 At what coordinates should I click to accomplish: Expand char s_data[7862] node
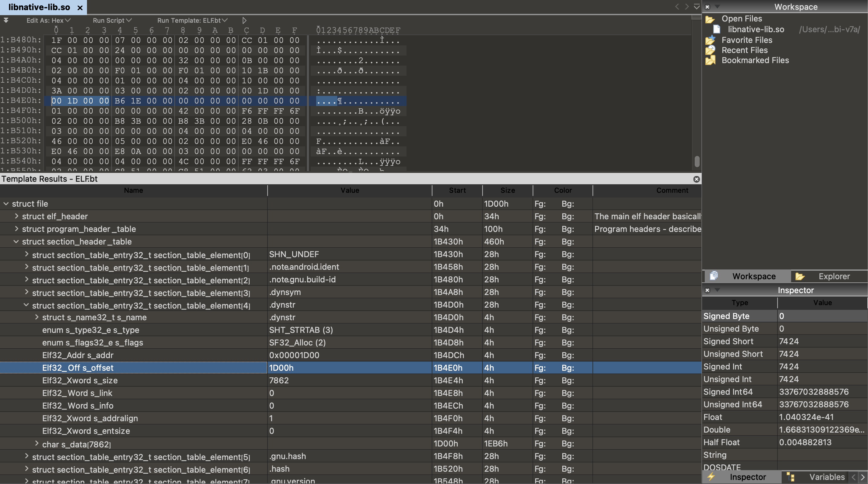[x=37, y=444]
